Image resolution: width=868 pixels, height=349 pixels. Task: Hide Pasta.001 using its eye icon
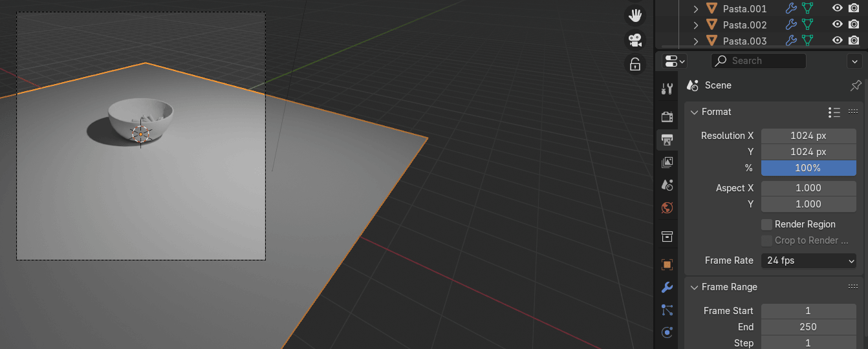point(837,8)
